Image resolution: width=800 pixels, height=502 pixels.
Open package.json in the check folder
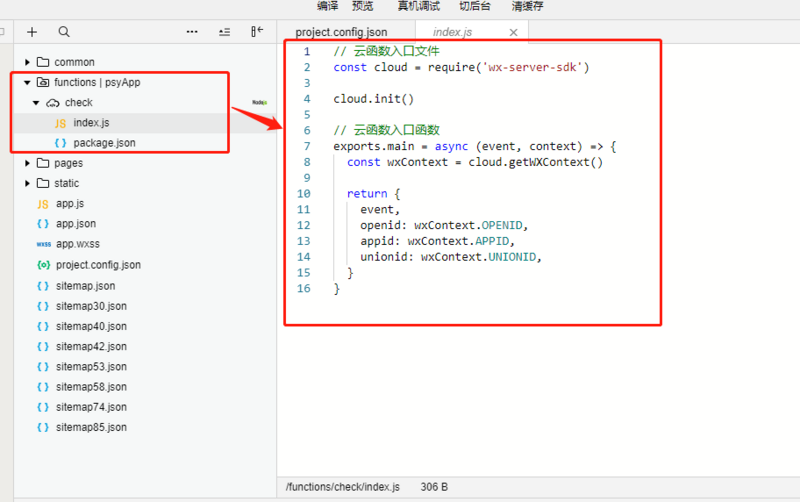tap(104, 143)
